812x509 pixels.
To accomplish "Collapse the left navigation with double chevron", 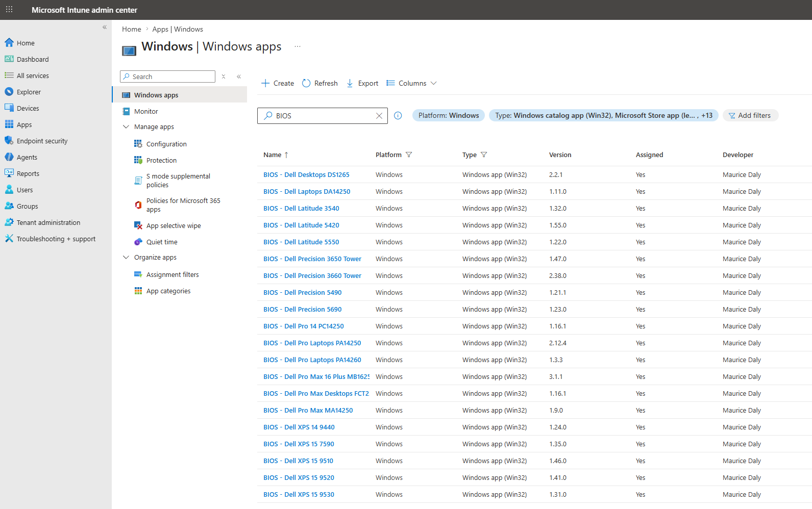I will [105, 27].
